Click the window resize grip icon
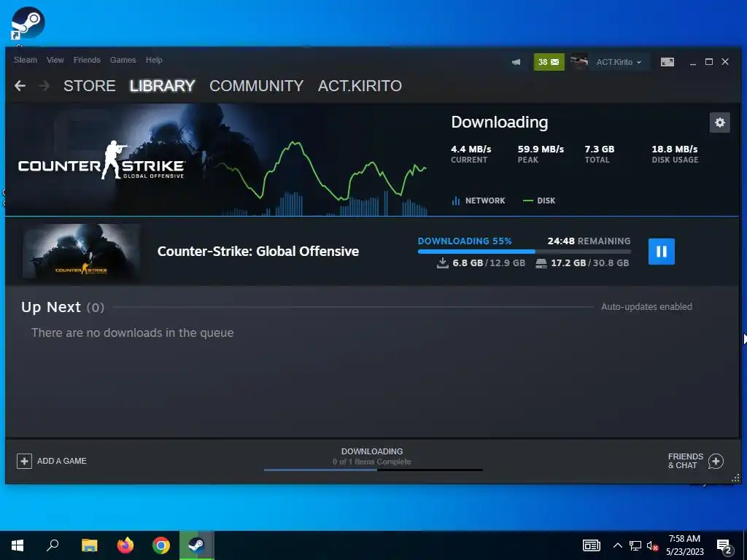 click(x=735, y=478)
